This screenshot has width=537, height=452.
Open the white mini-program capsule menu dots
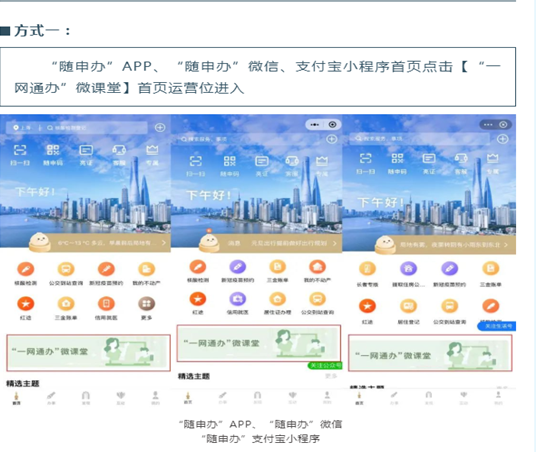[314, 125]
